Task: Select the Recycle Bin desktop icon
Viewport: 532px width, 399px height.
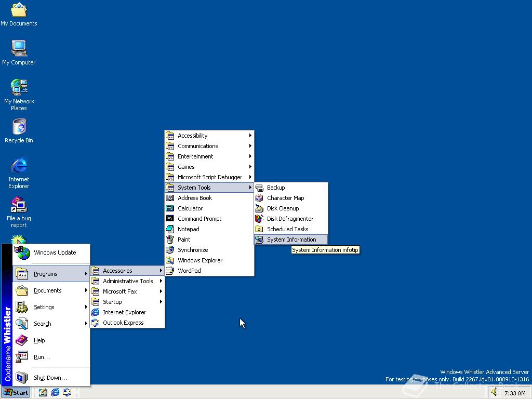Action: (19, 130)
